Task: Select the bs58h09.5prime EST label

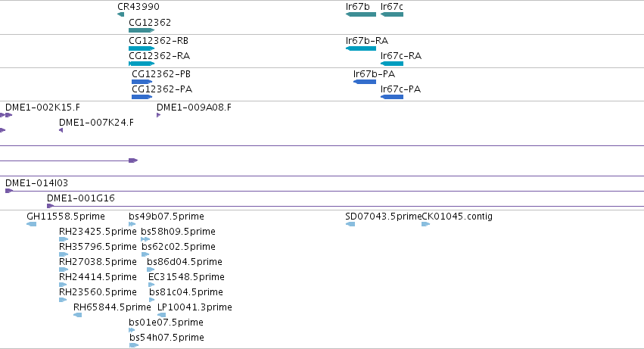Action: (179, 232)
